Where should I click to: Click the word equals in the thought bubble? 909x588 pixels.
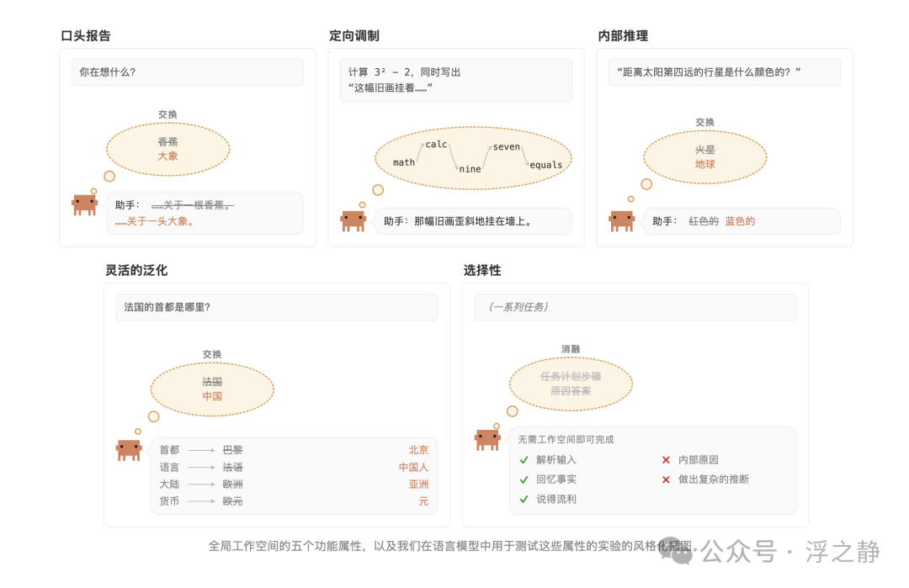(546, 165)
